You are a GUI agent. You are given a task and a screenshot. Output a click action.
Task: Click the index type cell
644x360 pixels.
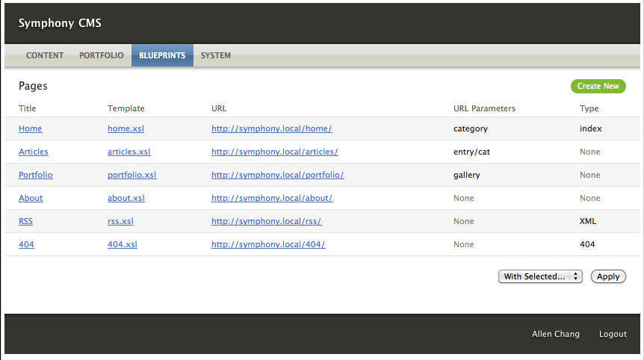pos(591,128)
